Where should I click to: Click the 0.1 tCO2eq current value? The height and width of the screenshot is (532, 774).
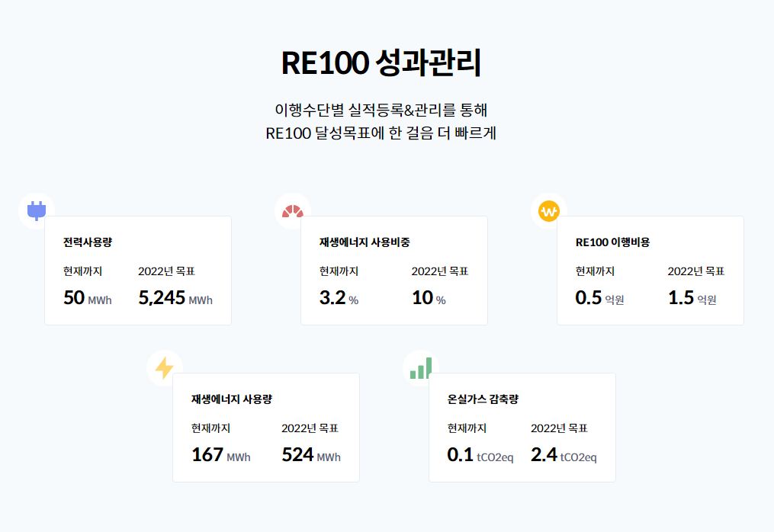pos(480,455)
